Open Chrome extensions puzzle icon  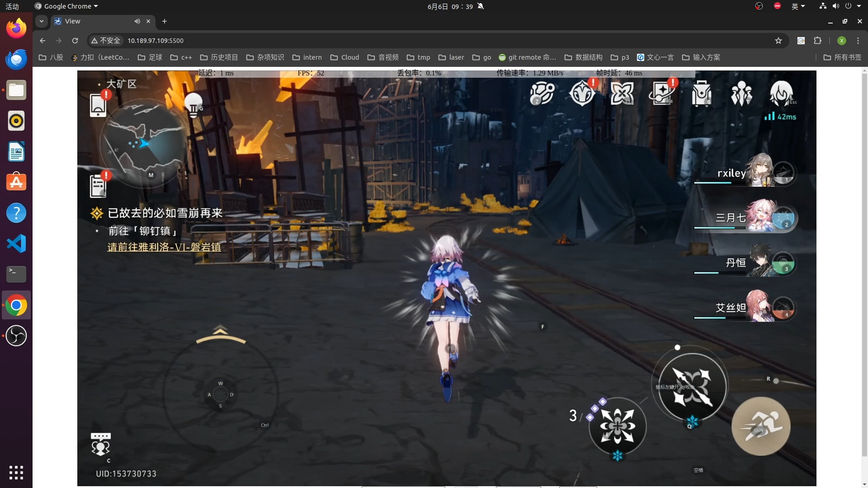point(817,41)
